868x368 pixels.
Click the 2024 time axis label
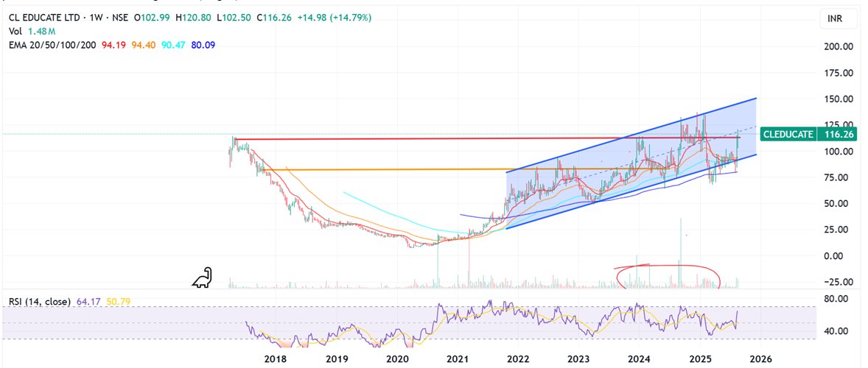(x=639, y=358)
